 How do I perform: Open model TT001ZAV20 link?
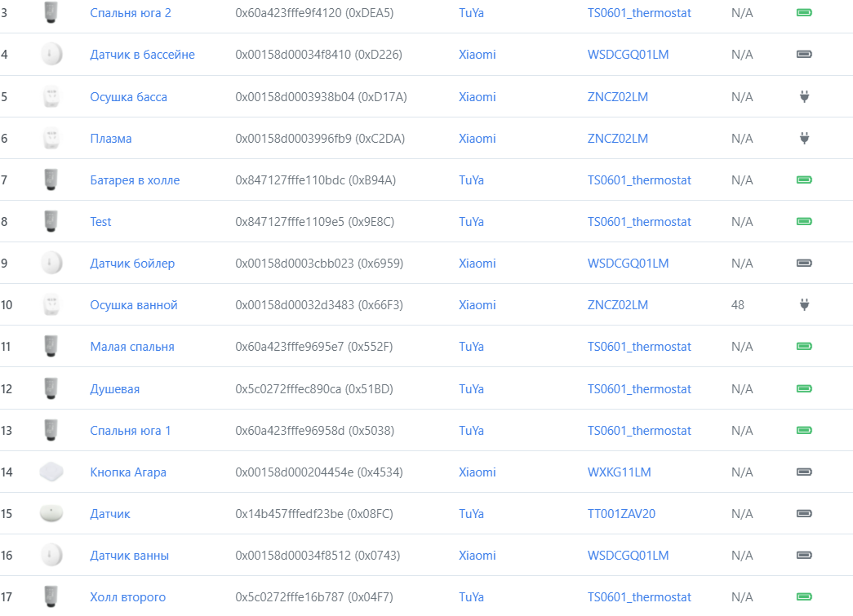pyautogui.click(x=621, y=514)
